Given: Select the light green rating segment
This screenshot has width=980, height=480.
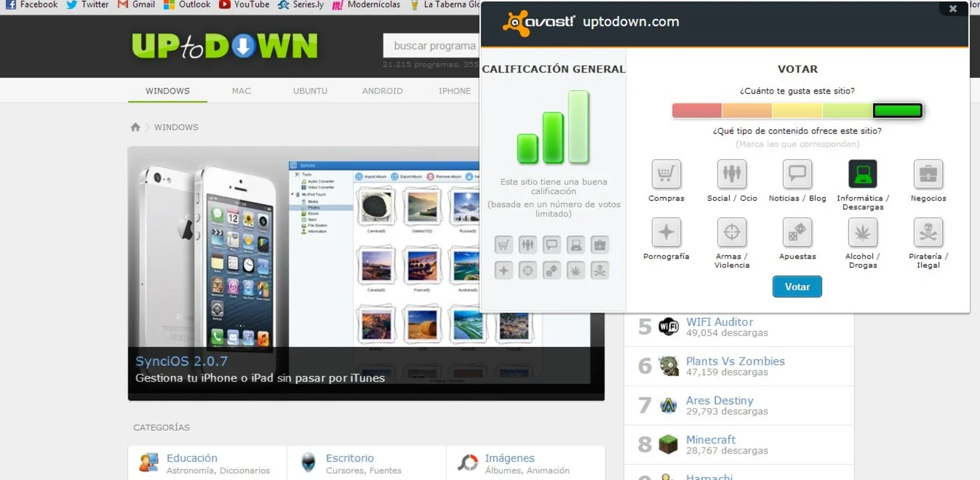Looking at the screenshot, I should coord(847,110).
